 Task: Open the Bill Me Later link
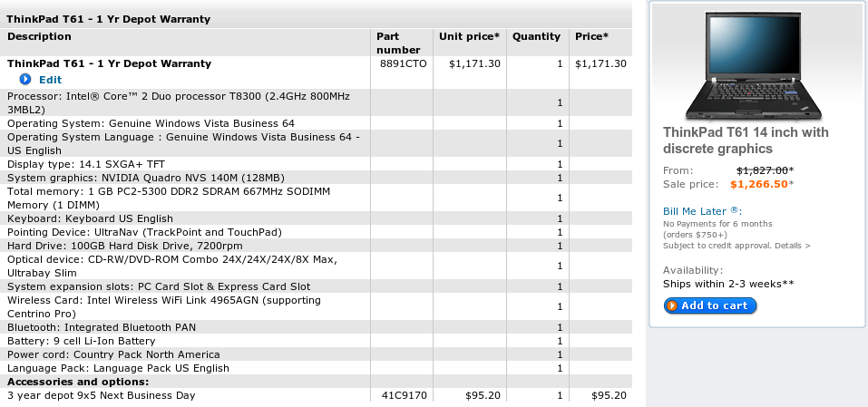pyautogui.click(x=694, y=211)
